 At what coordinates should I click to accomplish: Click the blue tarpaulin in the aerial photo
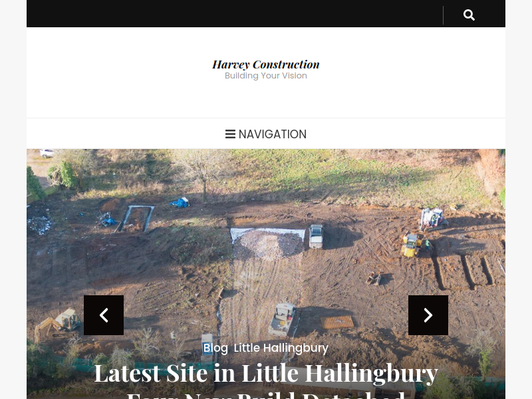180,203
